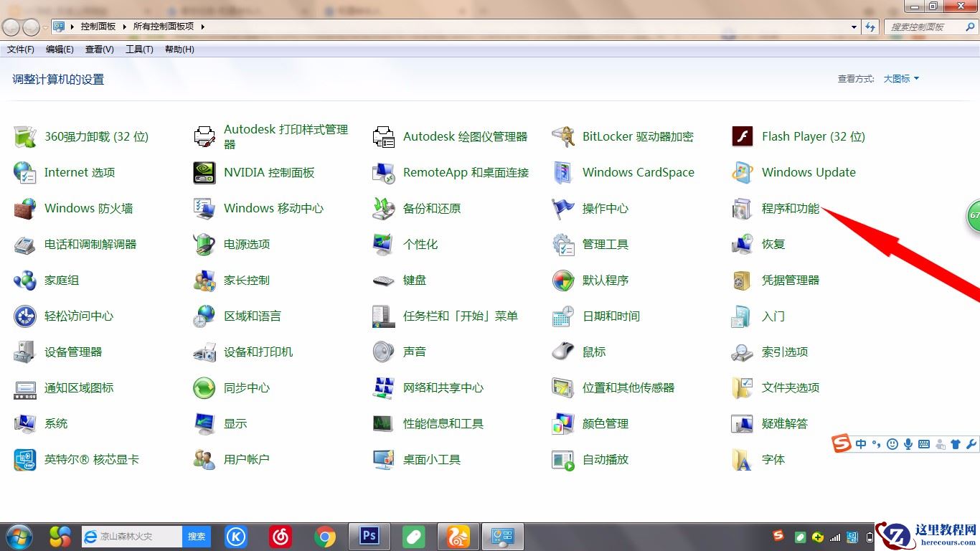Open Chrome from the taskbar
The height and width of the screenshot is (551, 980).
click(325, 536)
